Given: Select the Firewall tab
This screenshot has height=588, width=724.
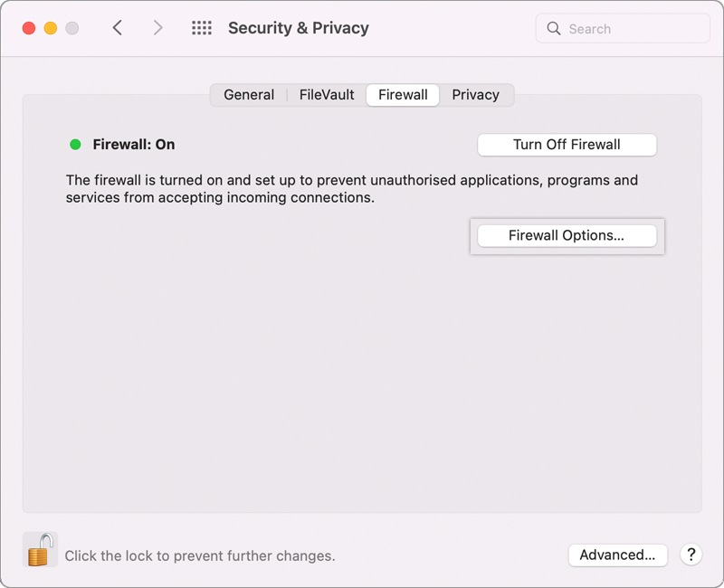Looking at the screenshot, I should pyautogui.click(x=403, y=95).
